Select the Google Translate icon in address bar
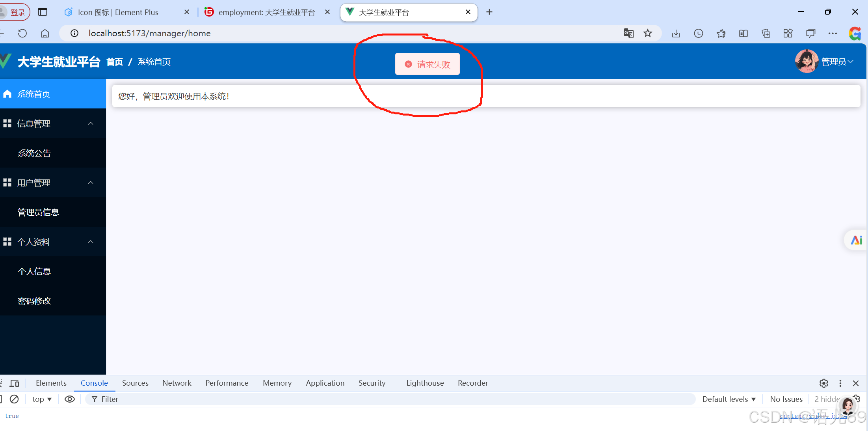 [x=628, y=33]
